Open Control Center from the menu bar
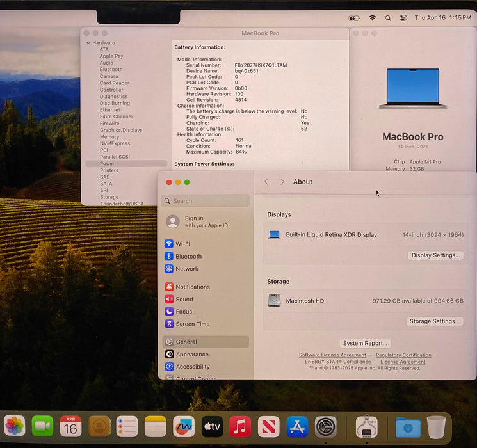The height and width of the screenshot is (448, 477). coord(403,19)
